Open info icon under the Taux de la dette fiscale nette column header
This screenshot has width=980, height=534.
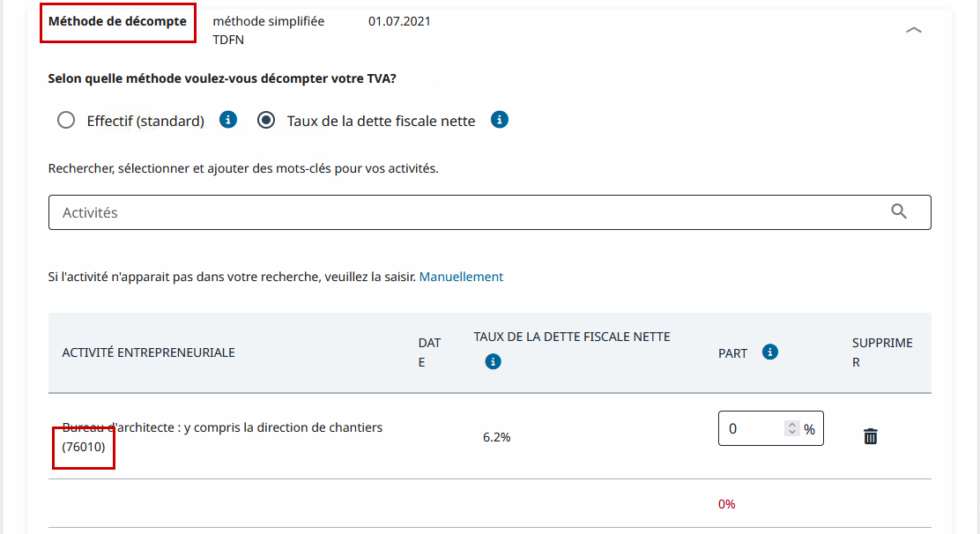click(494, 361)
